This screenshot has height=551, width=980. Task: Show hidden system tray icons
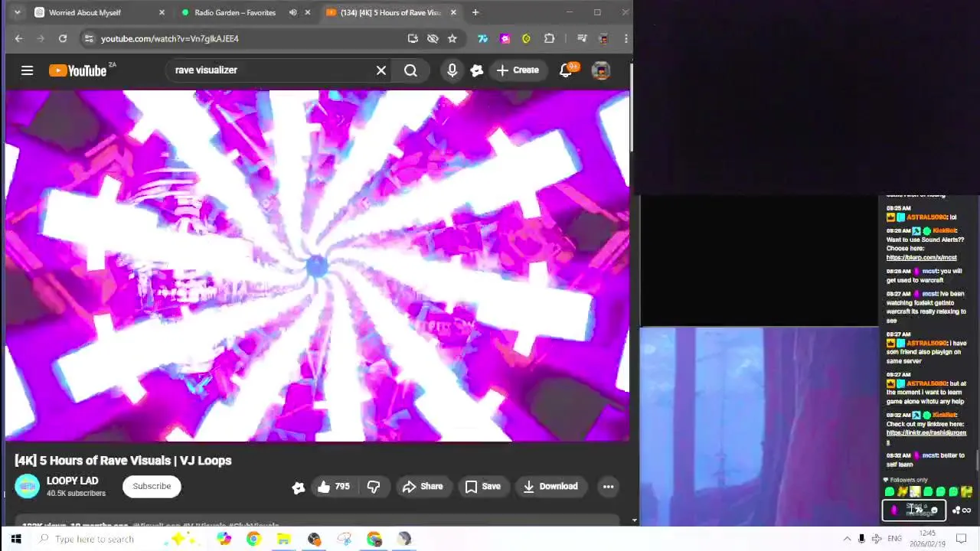[847, 539]
